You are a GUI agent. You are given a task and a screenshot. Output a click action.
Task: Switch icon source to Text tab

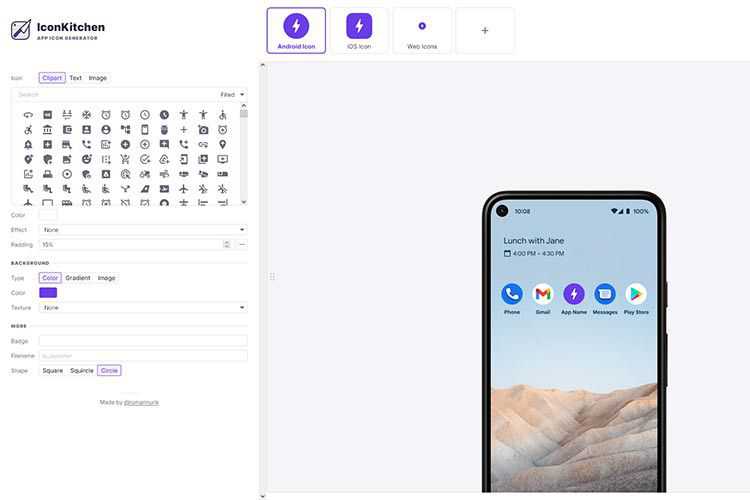click(x=75, y=78)
